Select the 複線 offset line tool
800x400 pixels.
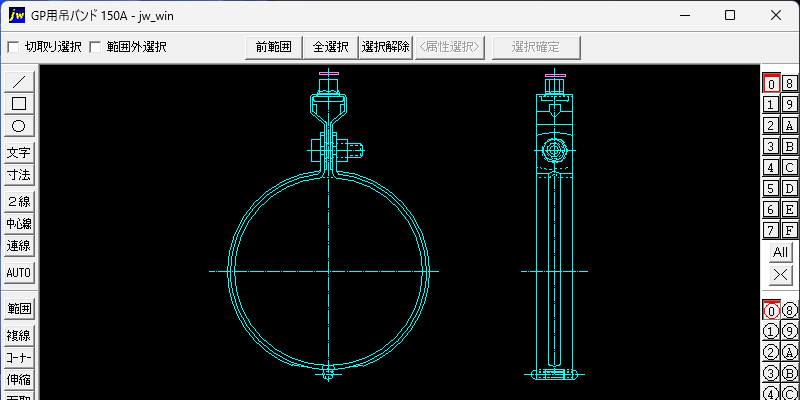point(19,335)
